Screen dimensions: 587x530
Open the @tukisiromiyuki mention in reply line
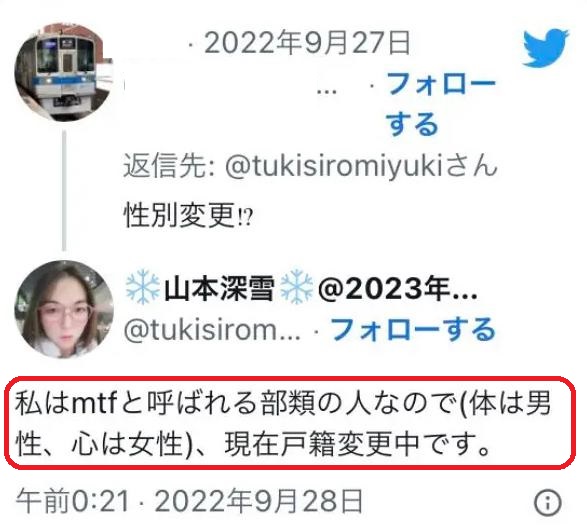[x=334, y=166]
